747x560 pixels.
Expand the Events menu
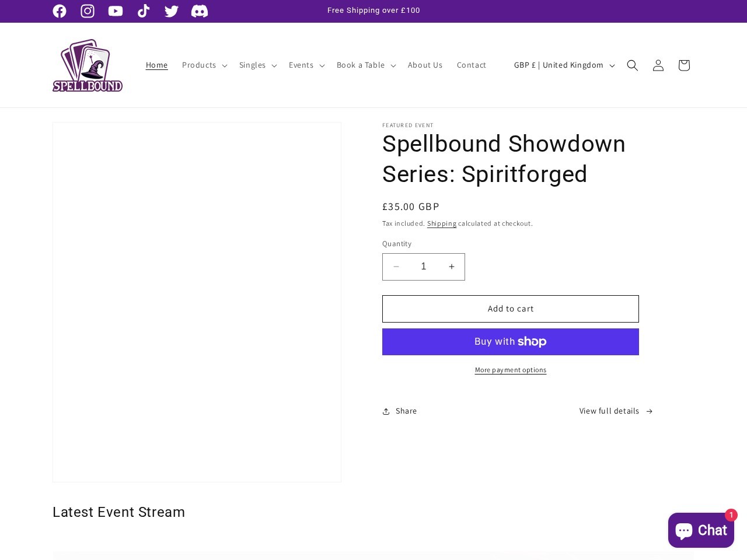306,65
